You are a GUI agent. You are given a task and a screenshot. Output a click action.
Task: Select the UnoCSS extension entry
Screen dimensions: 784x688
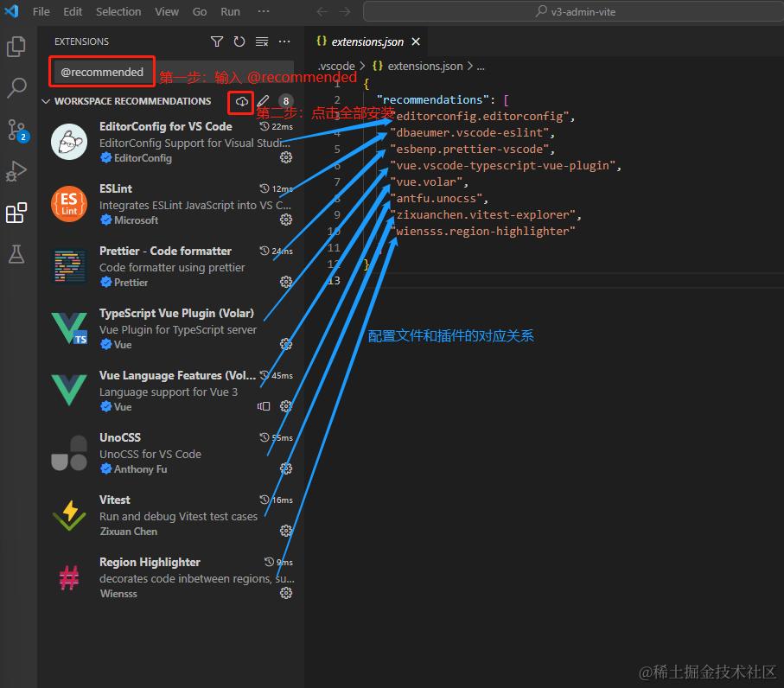pyautogui.click(x=171, y=454)
